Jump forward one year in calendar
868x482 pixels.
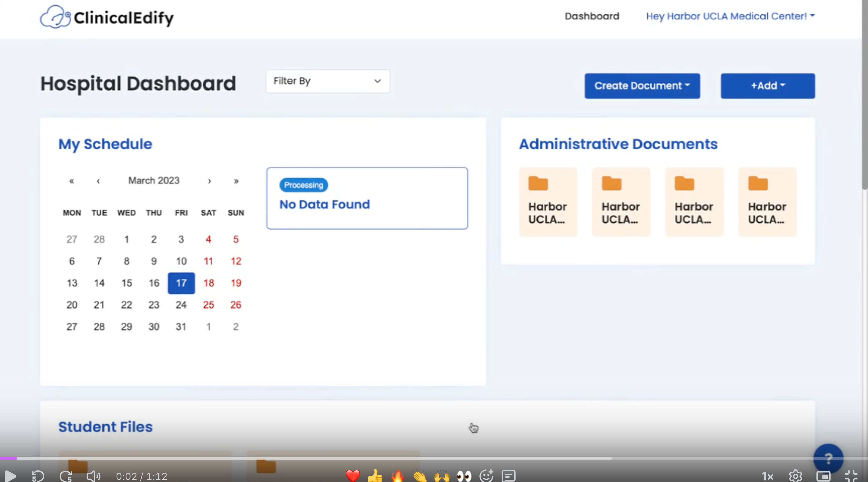pyautogui.click(x=236, y=181)
